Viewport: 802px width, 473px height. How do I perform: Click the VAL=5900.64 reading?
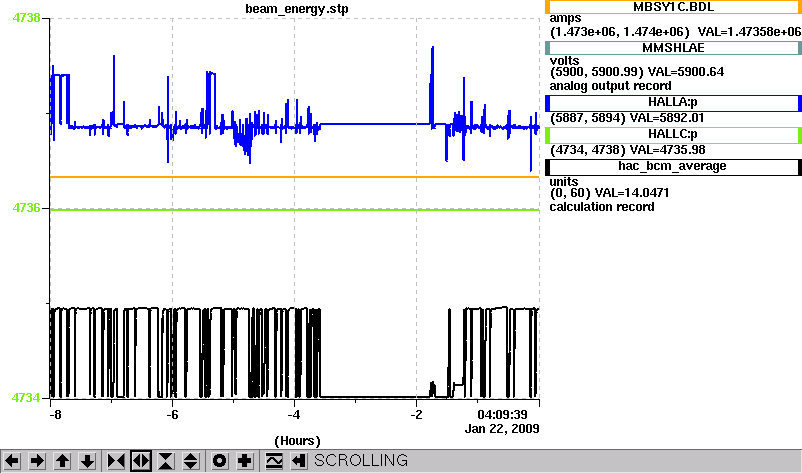[686, 72]
